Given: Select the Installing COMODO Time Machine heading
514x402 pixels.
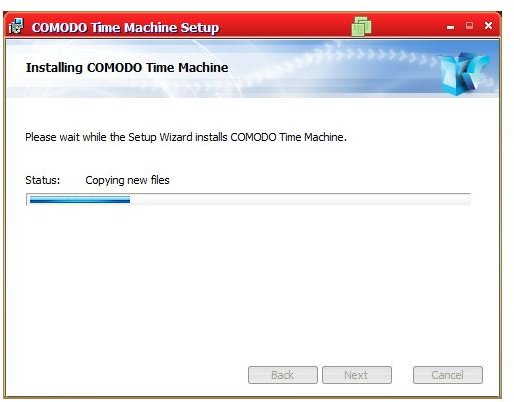Looking at the screenshot, I should click(127, 68).
